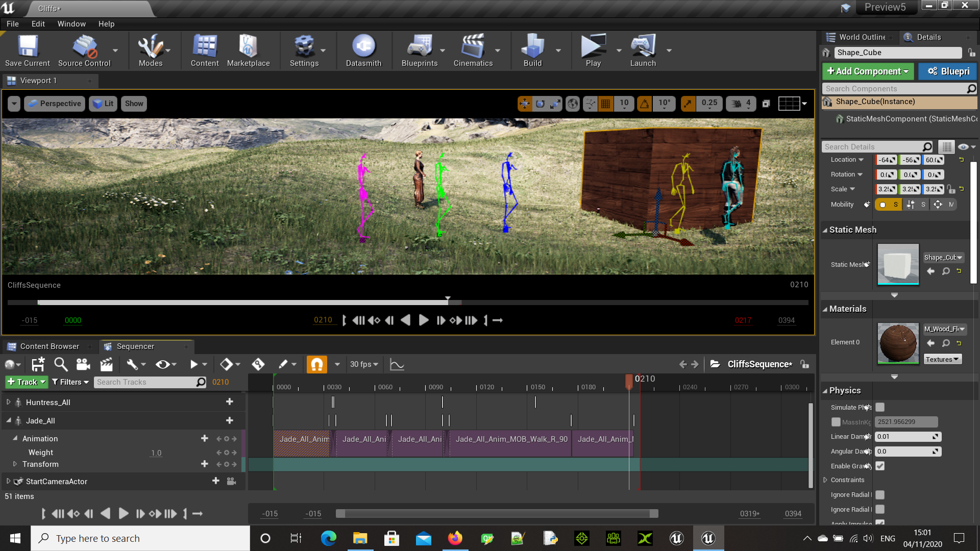Open the Help menu
Viewport: 980px width, 551px height.
(106, 24)
